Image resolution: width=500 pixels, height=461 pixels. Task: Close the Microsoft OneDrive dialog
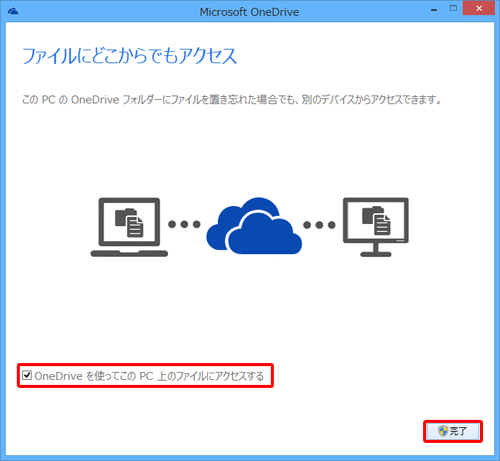[x=479, y=8]
